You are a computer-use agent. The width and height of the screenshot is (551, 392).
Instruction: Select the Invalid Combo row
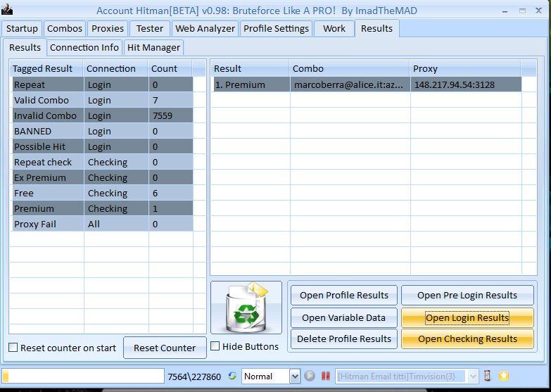coord(103,115)
